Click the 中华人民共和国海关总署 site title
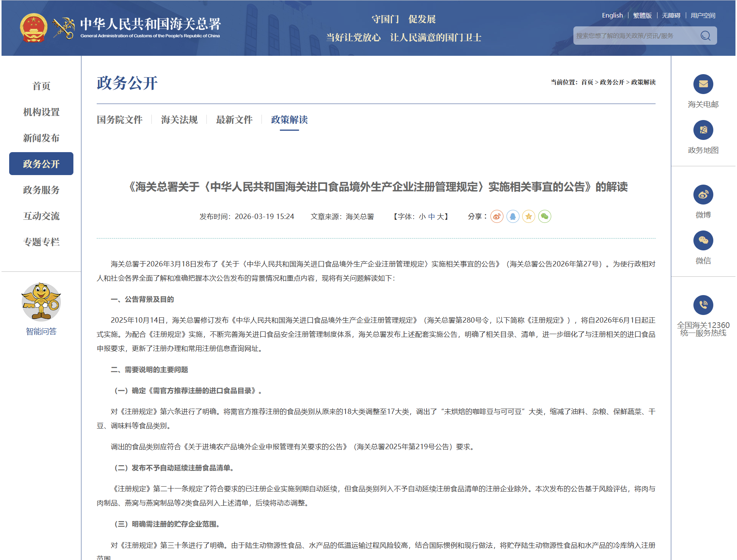 coord(151,24)
